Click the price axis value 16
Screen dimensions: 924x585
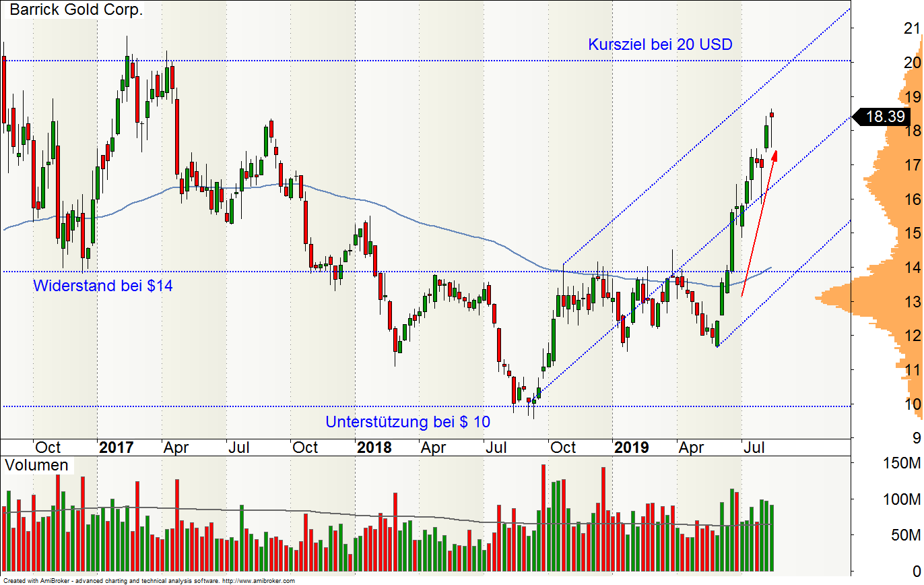[912, 199]
